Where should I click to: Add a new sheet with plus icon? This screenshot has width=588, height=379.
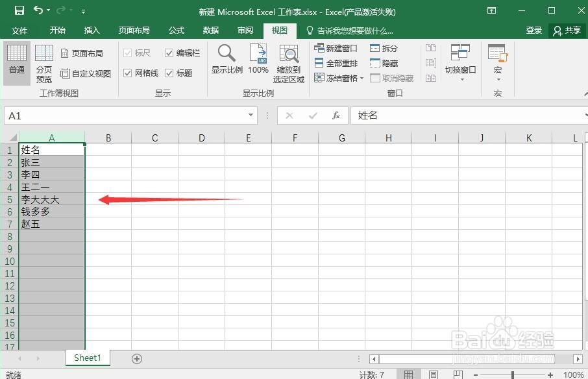pyautogui.click(x=137, y=359)
